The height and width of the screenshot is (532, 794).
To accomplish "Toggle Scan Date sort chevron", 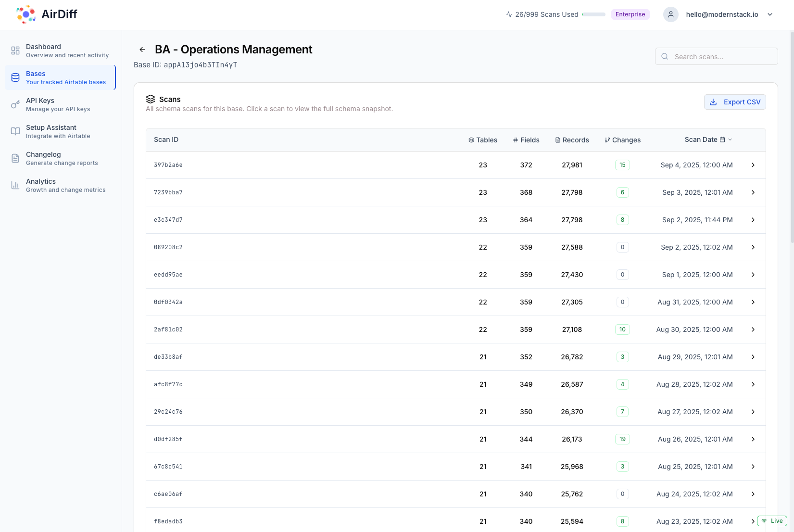I will point(730,139).
